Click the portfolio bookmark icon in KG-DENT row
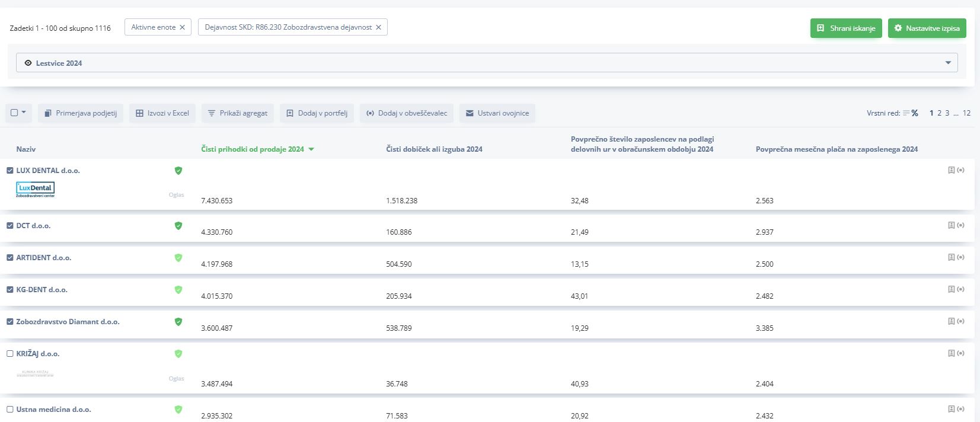Image resolution: width=980 pixels, height=422 pixels. click(x=952, y=289)
